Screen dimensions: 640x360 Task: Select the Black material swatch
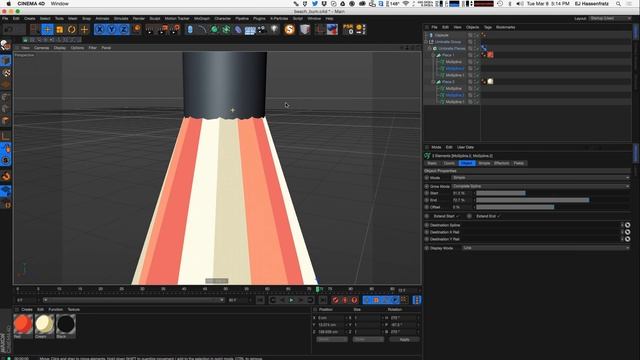coord(66,325)
